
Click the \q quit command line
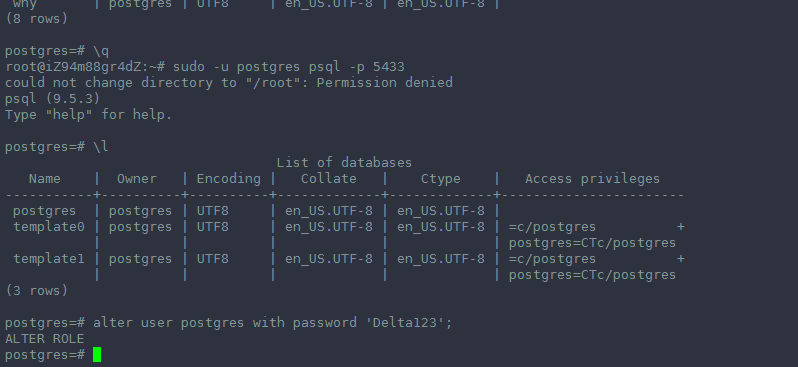(56, 51)
